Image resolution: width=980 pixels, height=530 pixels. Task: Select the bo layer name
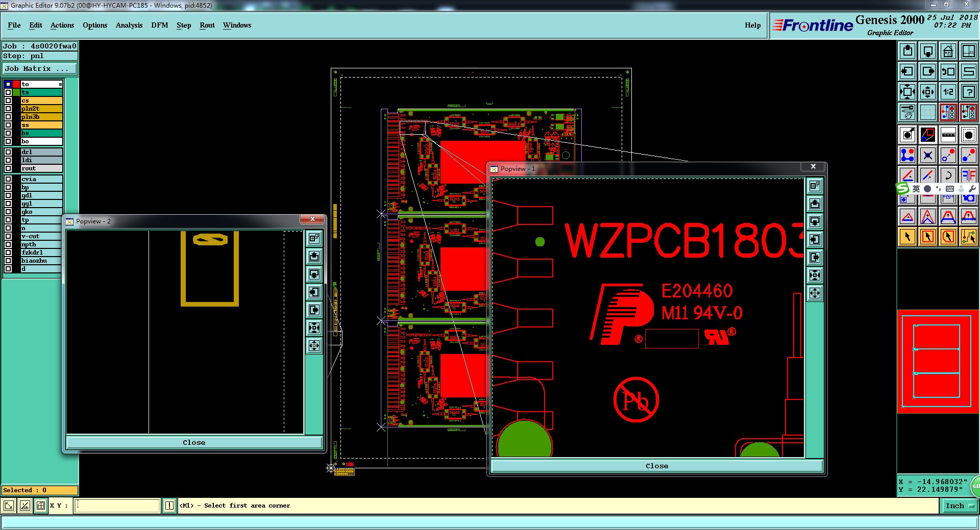click(41, 141)
